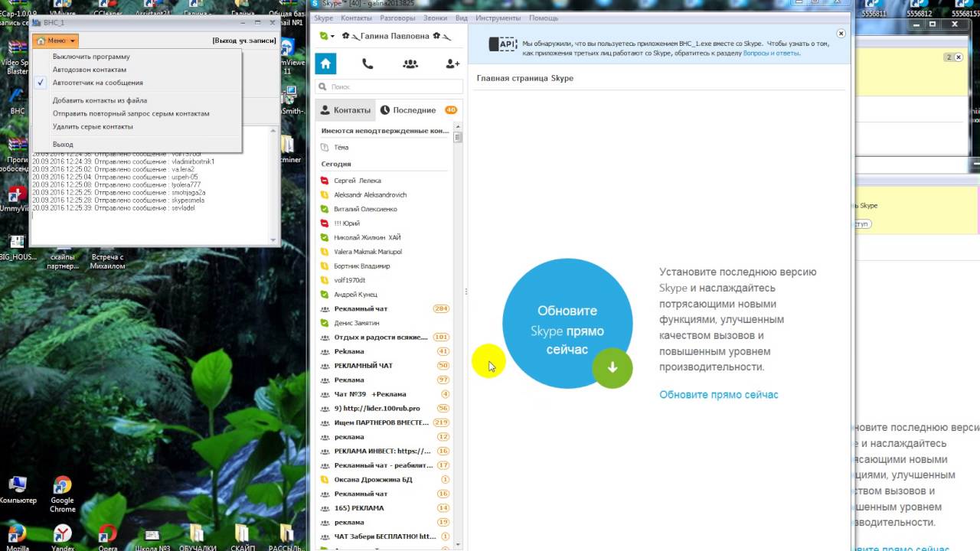
Task: Choose Добавить контакты из файла
Action: click(100, 100)
